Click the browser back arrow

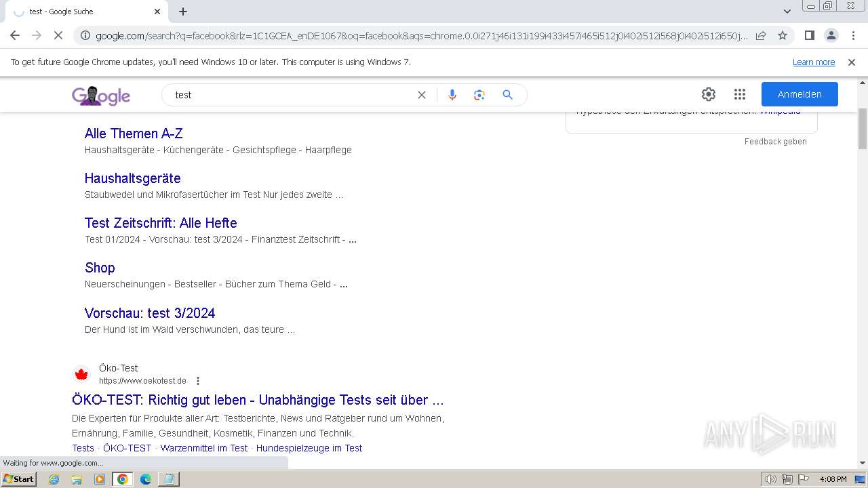tap(15, 35)
